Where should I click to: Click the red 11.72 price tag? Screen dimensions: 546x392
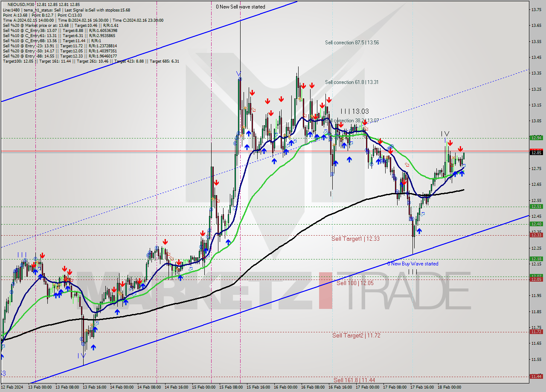point(536,331)
